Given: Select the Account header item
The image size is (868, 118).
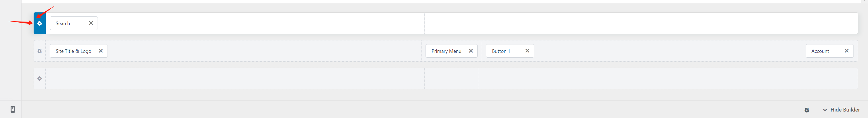Looking at the screenshot, I should 820,51.
